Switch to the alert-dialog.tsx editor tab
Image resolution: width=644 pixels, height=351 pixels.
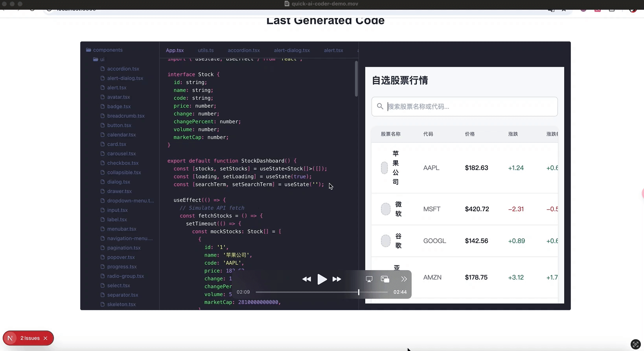click(x=292, y=50)
